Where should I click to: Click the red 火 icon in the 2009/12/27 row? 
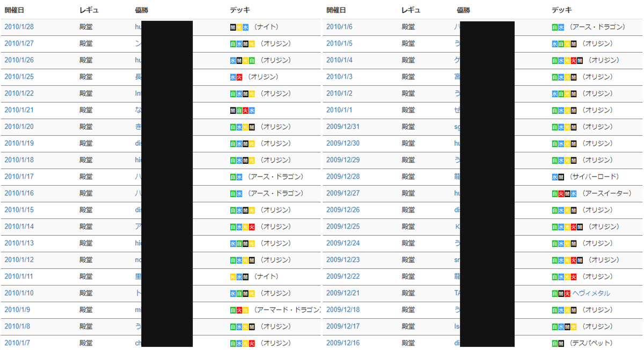point(561,193)
